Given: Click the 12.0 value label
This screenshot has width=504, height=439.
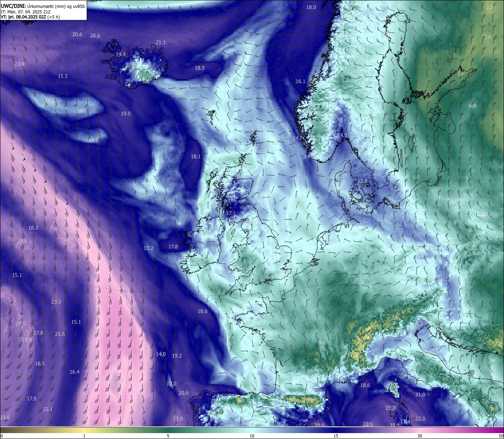Looking at the screenshot, I should [x=171, y=383].
